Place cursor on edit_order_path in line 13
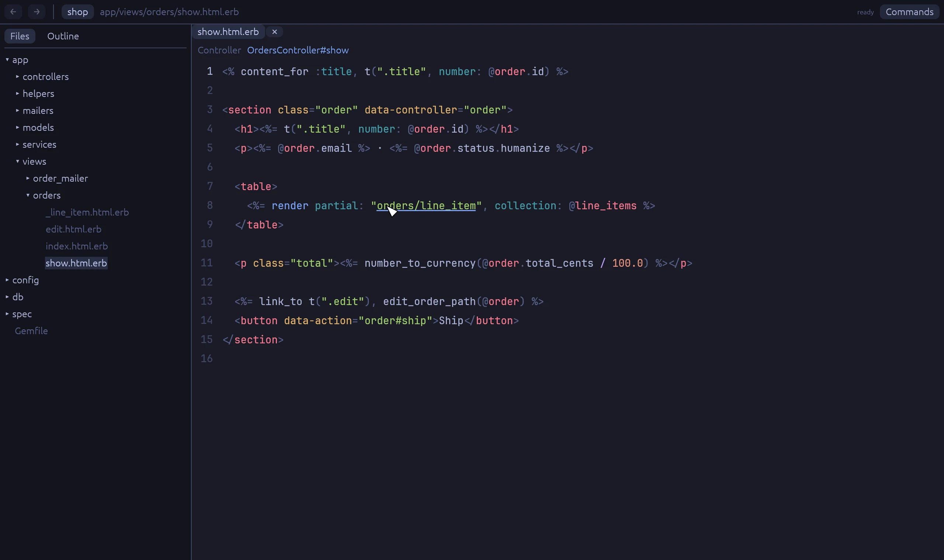The height and width of the screenshot is (560, 944). (429, 301)
